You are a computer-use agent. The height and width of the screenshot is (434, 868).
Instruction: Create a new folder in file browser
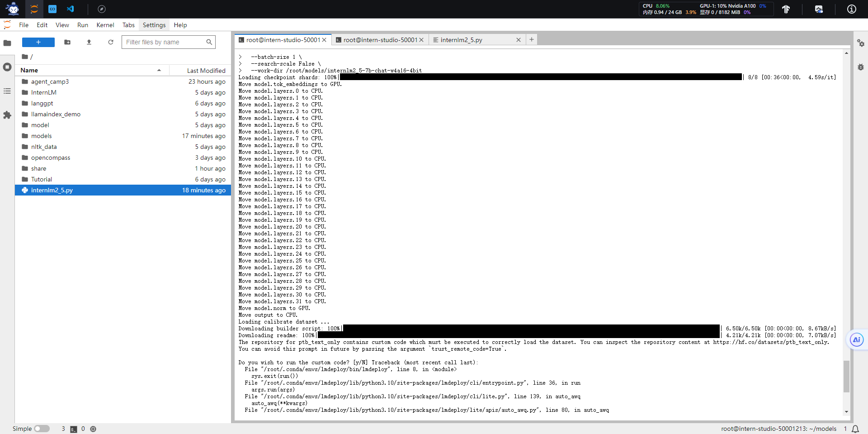[67, 42]
